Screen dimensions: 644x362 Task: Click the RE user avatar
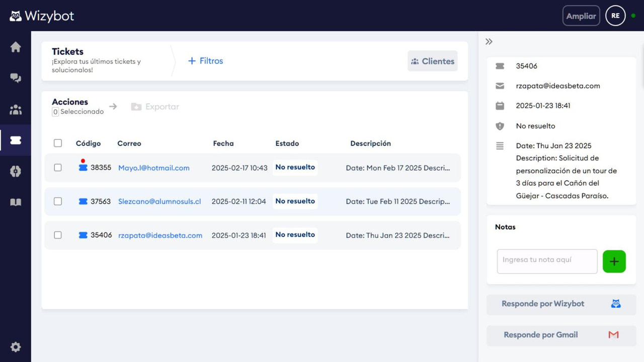pos(615,16)
